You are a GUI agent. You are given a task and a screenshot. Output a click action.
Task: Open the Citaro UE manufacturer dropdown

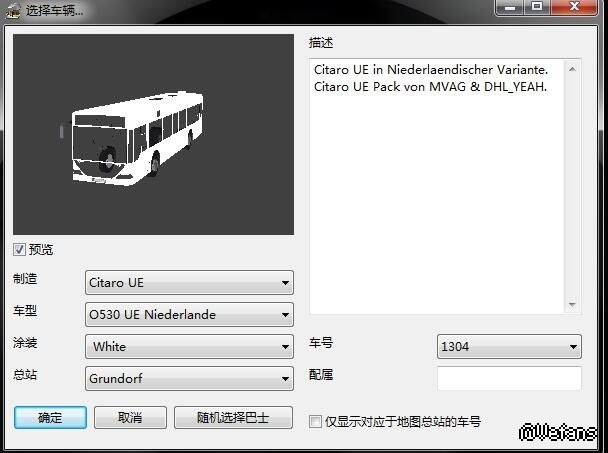tap(189, 282)
